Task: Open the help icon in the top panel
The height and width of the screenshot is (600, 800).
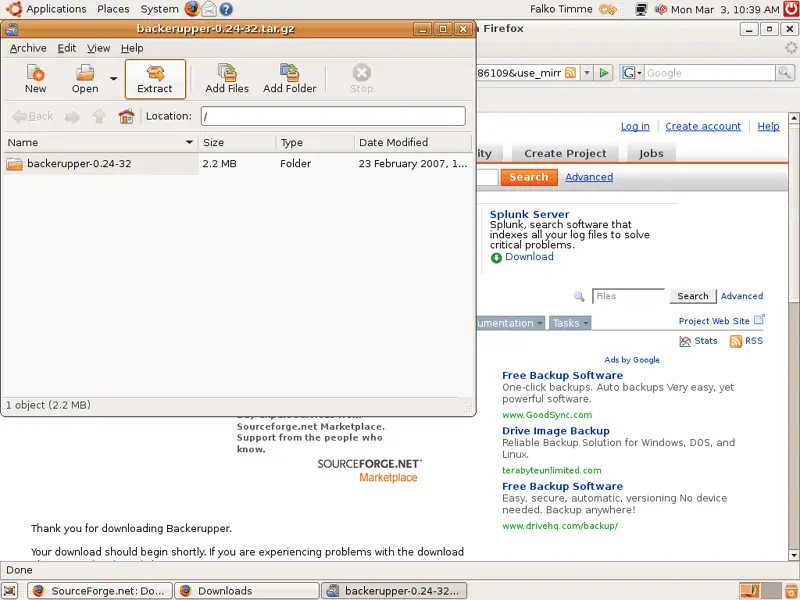Action: (x=226, y=9)
